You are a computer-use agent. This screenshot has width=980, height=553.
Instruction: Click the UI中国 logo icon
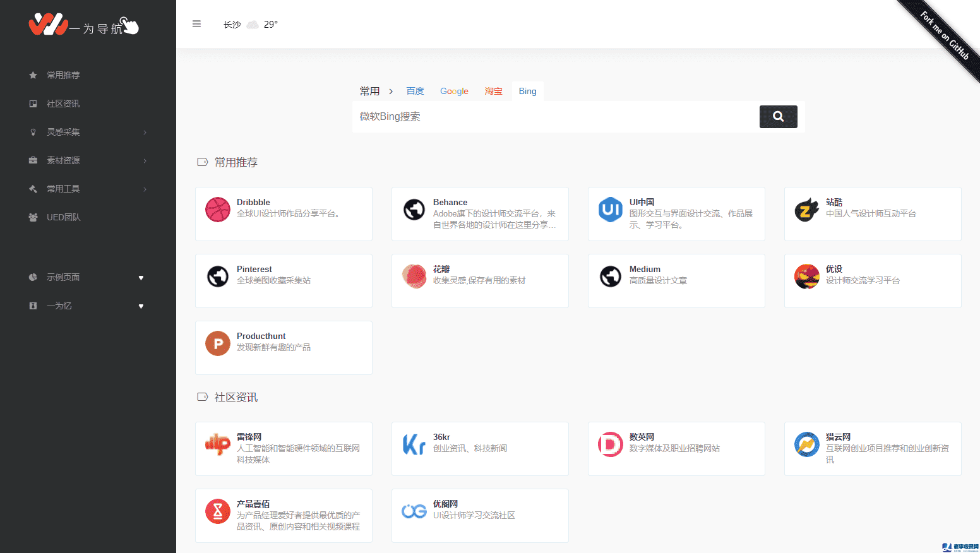pos(611,210)
